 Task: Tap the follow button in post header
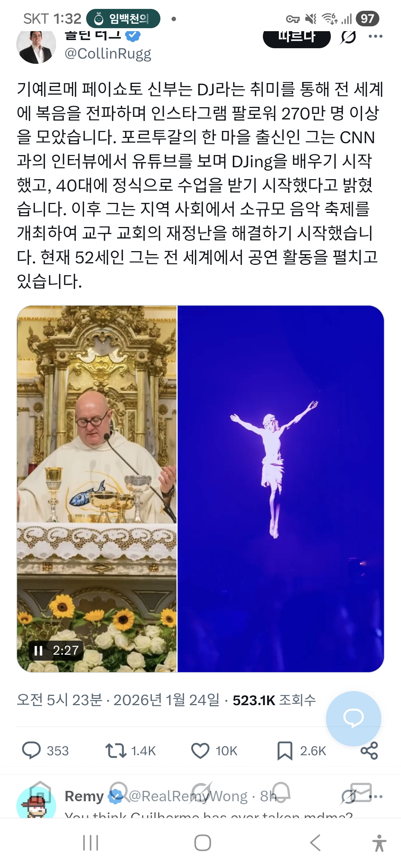pyautogui.click(x=297, y=37)
